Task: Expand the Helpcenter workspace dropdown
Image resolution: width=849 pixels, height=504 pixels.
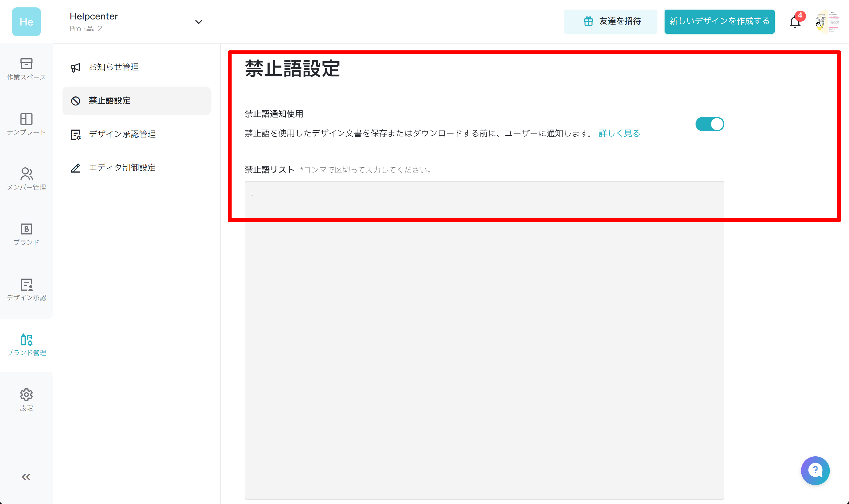Action: 199,22
